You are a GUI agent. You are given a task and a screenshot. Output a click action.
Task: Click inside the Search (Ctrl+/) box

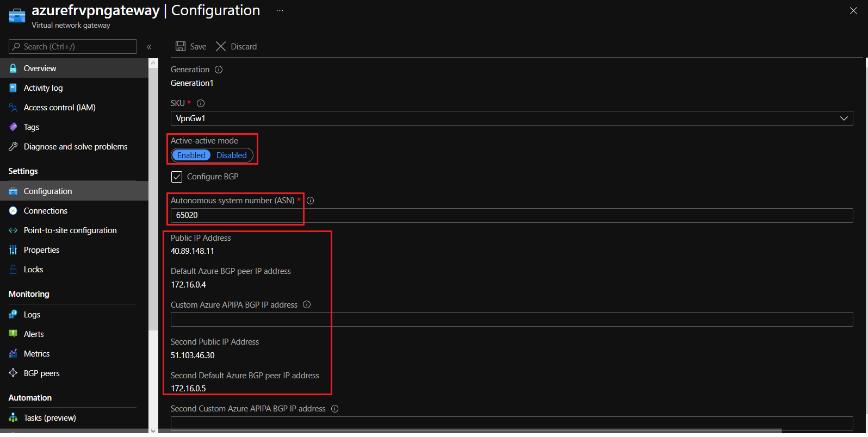(73, 47)
